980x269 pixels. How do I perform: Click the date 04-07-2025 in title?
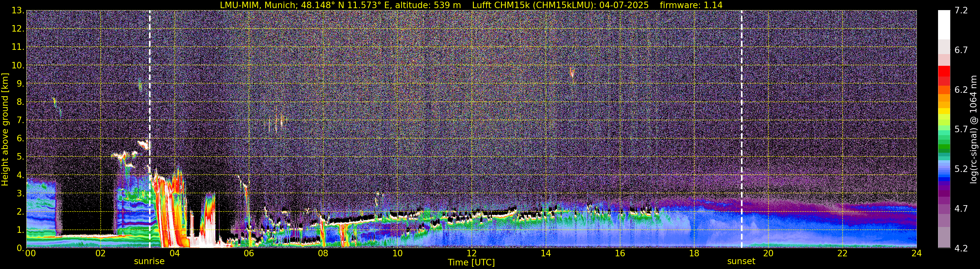pos(624,5)
